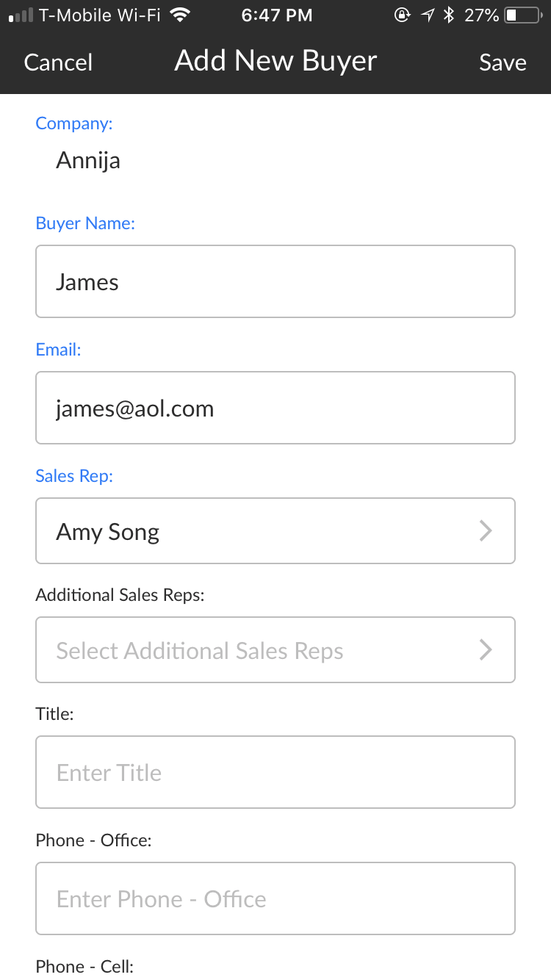551x980 pixels.
Task: Tap the cellular signal bars icon
Action: [x=21, y=15]
